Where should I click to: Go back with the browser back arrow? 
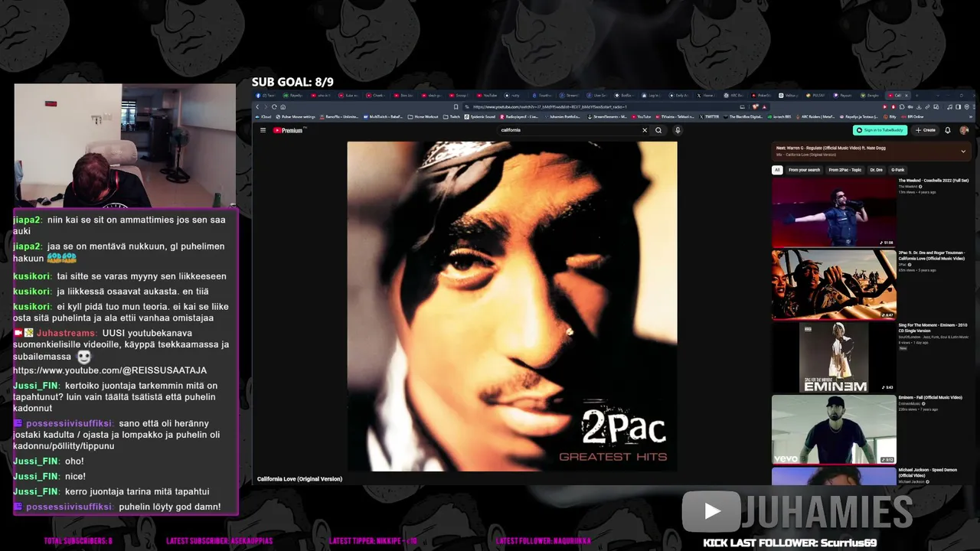pos(258,106)
